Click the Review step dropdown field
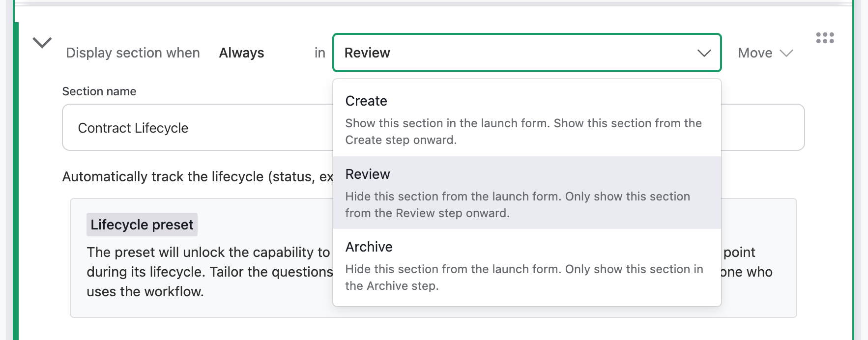Image resolution: width=868 pixels, height=340 pixels. [527, 53]
